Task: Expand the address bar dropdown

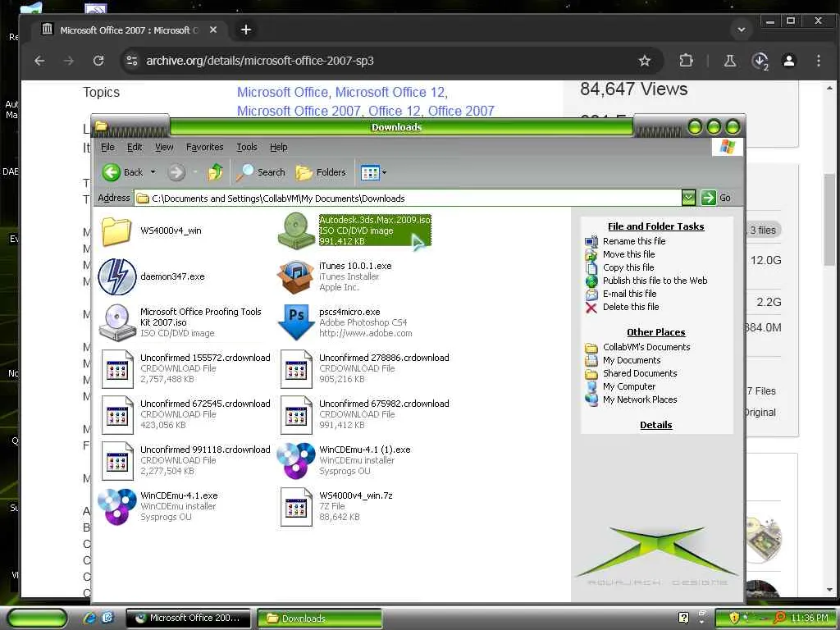Action: [688, 199]
